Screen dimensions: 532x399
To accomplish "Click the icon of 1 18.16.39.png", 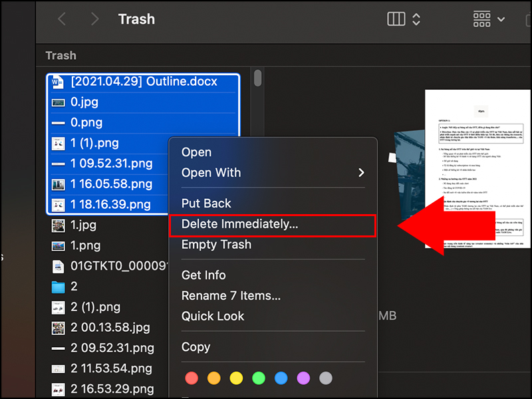I will [58, 205].
